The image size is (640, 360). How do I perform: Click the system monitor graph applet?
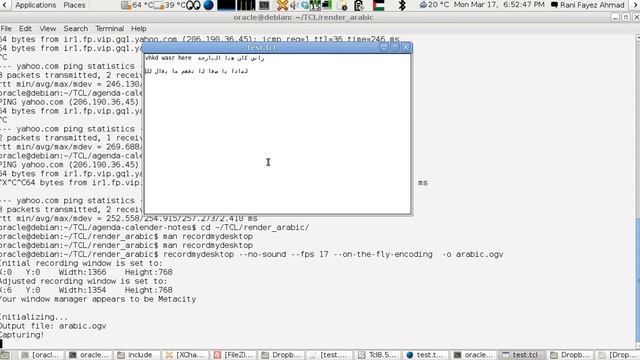click(236, 5)
